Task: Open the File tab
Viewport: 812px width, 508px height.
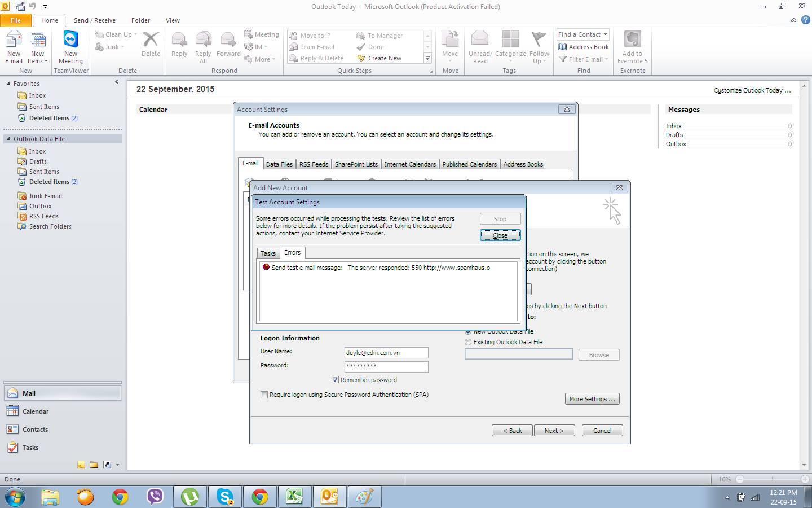Action: coord(15,20)
